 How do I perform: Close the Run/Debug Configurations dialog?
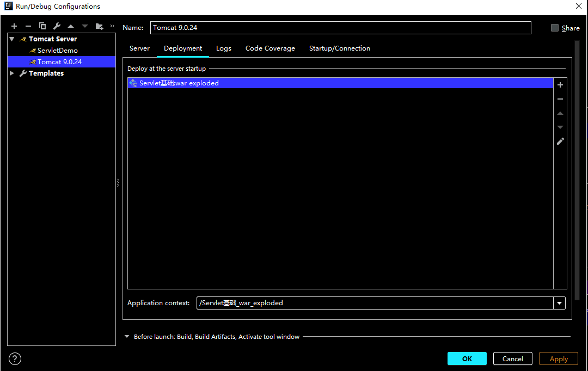tap(579, 6)
